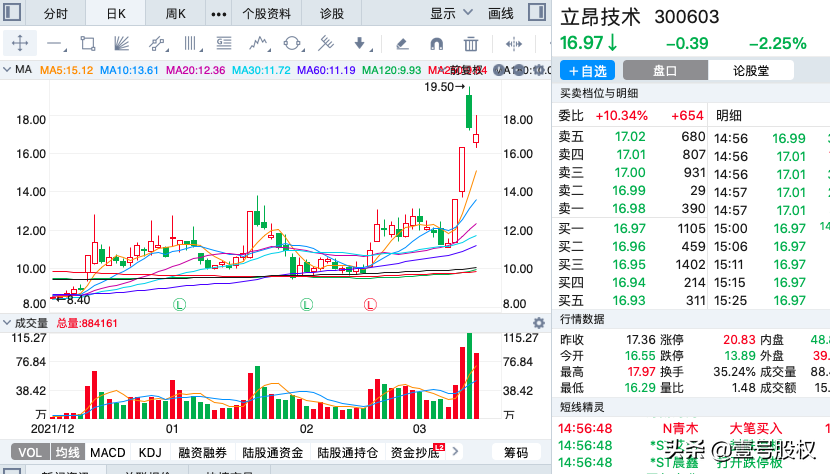The height and width of the screenshot is (474, 830).
Task: Open volume panel settings gear
Action: [x=539, y=323]
